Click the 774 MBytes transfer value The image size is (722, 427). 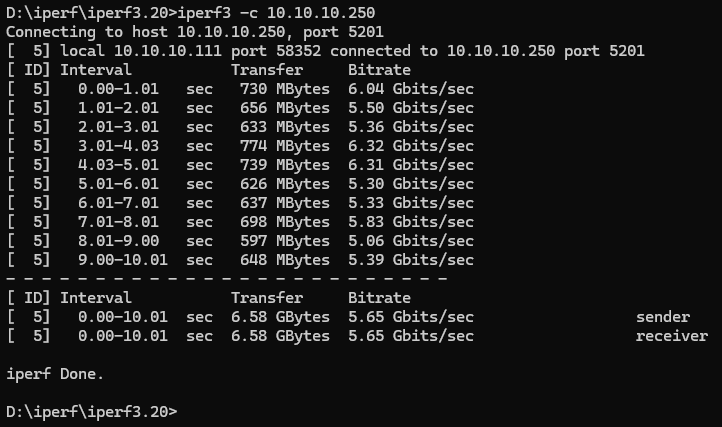285,146
